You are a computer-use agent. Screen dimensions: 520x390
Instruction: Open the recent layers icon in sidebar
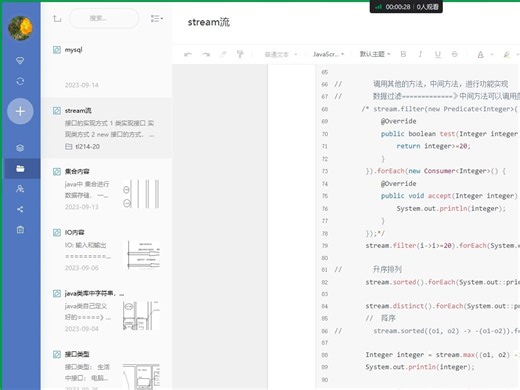(x=20, y=148)
